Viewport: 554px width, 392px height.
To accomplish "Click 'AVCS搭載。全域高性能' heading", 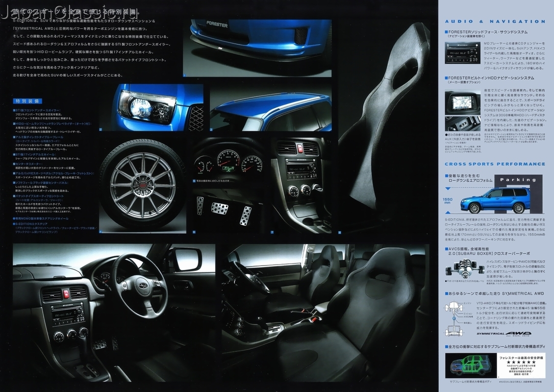I will point(469,249).
